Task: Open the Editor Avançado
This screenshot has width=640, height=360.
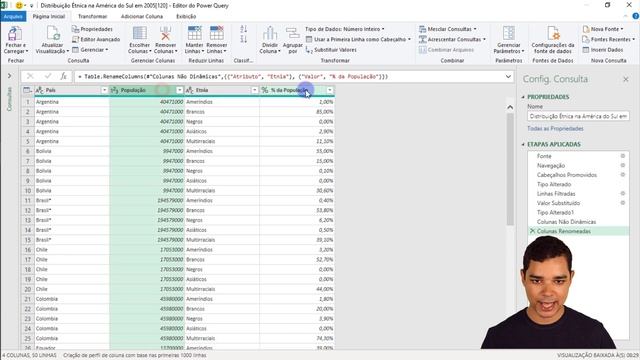Action: pyautogui.click(x=96, y=40)
